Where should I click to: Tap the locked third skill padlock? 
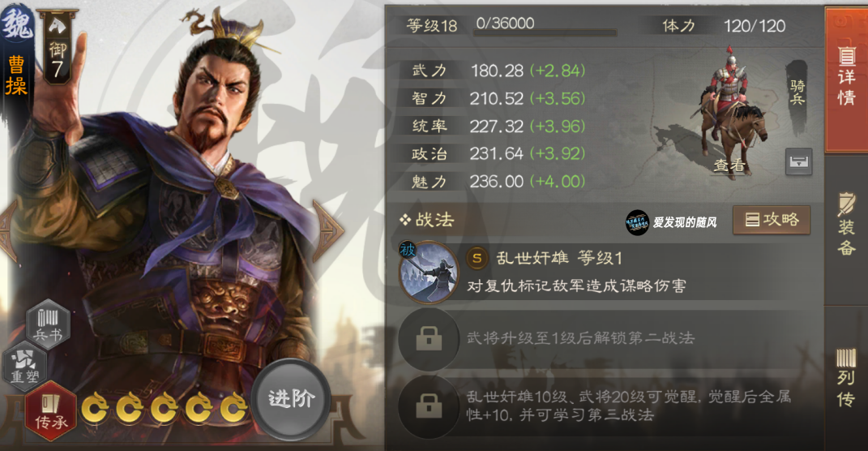click(429, 407)
